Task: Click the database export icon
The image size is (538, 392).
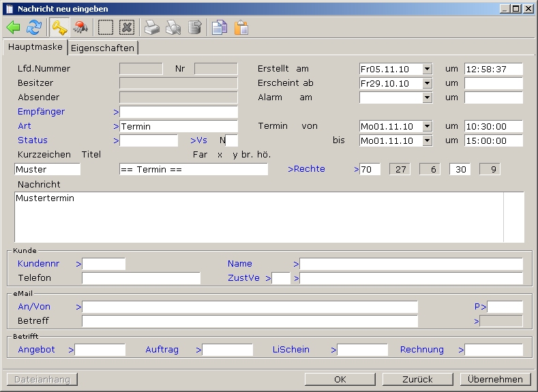Action: (x=195, y=27)
